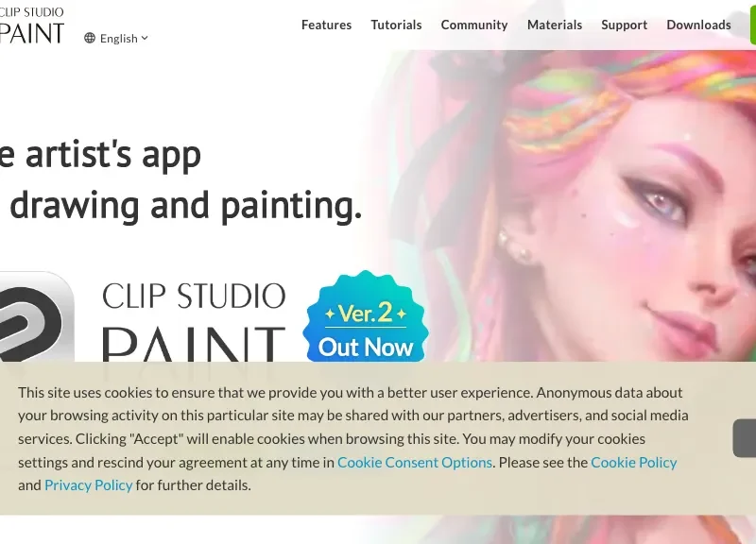Select the English language label
This screenshot has height=544, width=756.
click(119, 38)
